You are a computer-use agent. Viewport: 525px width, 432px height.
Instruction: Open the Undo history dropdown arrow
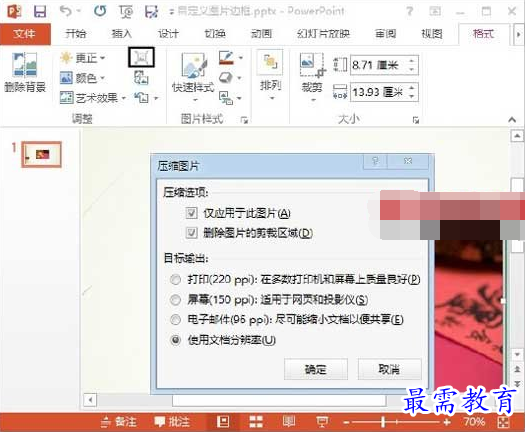pos(79,11)
